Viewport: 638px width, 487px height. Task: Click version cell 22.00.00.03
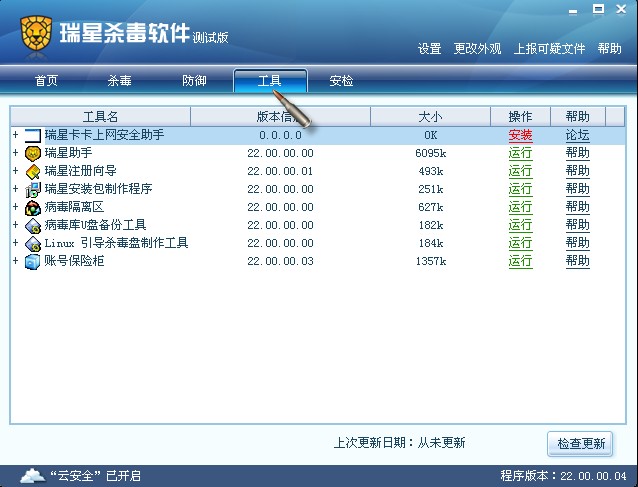[x=280, y=261]
